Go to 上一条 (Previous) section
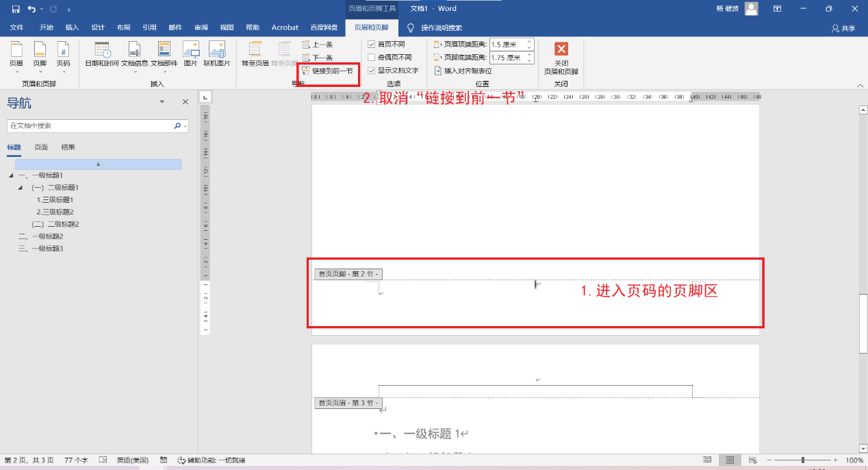Image resolution: width=868 pixels, height=470 pixels. click(318, 45)
